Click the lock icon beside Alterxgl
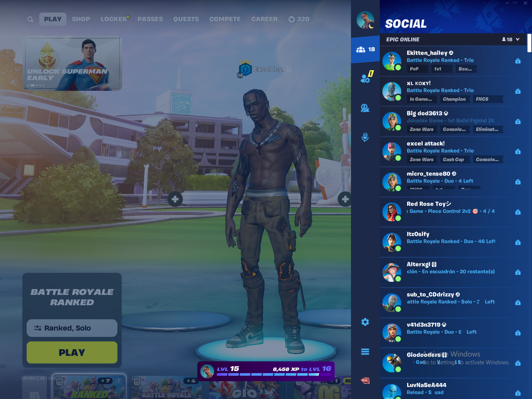Screen dimensions: 532x399 (518, 272)
